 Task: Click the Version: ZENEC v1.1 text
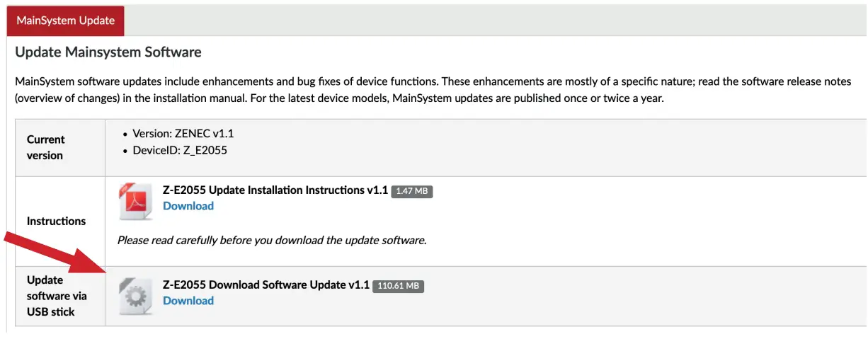pyautogui.click(x=181, y=134)
